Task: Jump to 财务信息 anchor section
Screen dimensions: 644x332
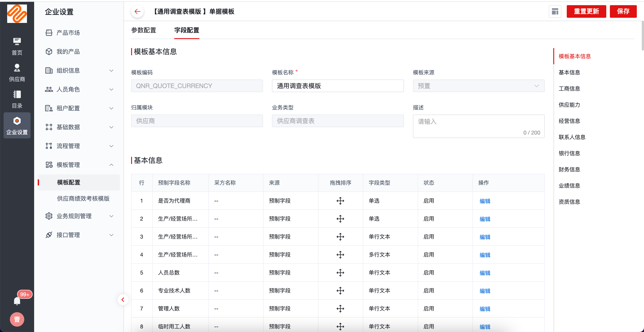Action: pos(569,170)
